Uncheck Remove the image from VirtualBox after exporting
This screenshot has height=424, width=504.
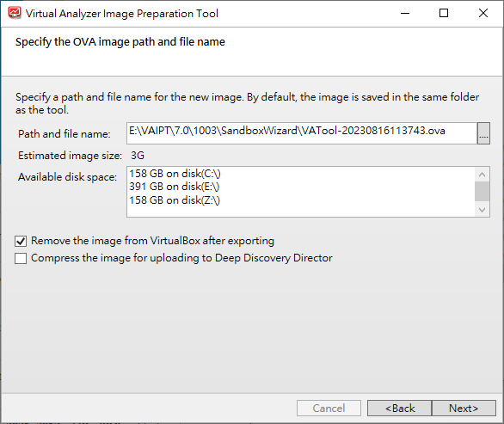(21, 241)
